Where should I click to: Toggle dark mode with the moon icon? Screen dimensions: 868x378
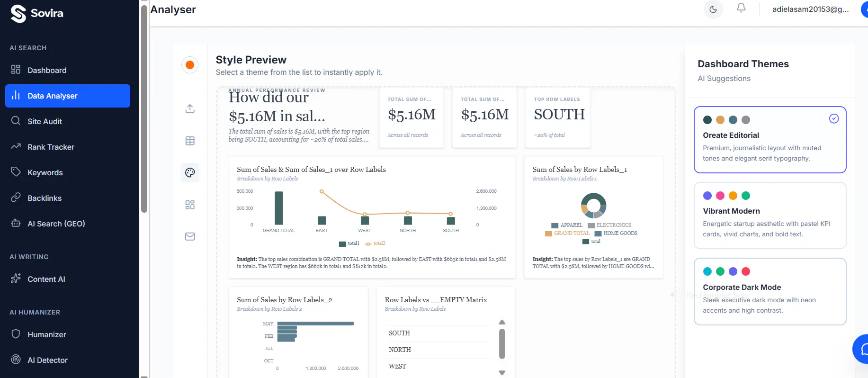coord(713,9)
